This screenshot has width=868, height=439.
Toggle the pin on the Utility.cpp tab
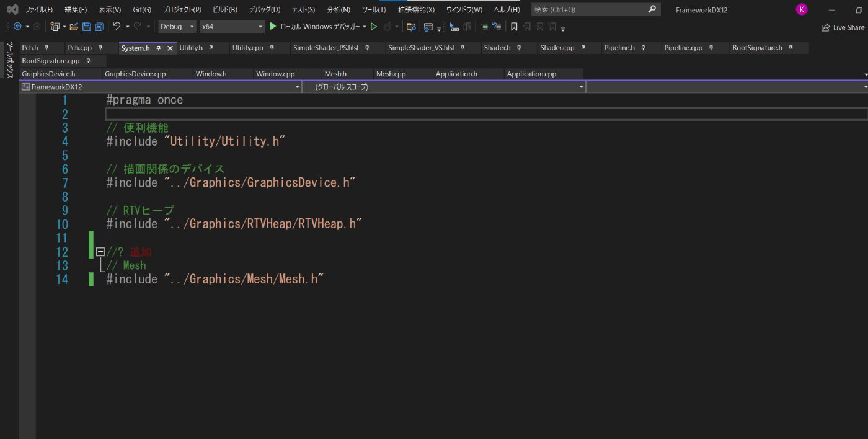point(272,48)
